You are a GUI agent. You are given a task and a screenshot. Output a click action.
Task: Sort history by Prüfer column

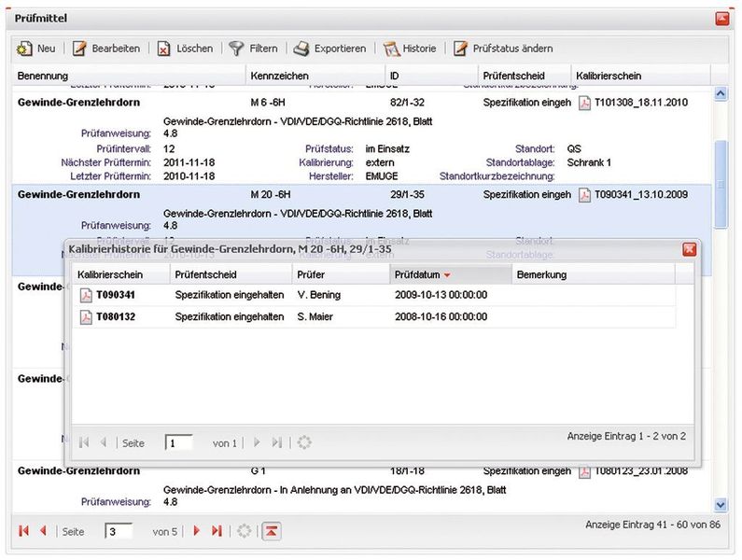coord(341,274)
